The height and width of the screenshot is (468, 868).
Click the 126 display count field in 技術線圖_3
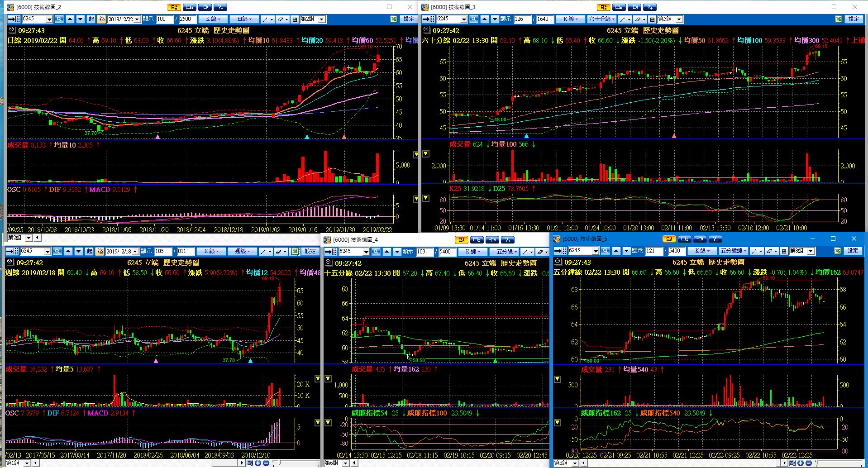[x=522, y=19]
